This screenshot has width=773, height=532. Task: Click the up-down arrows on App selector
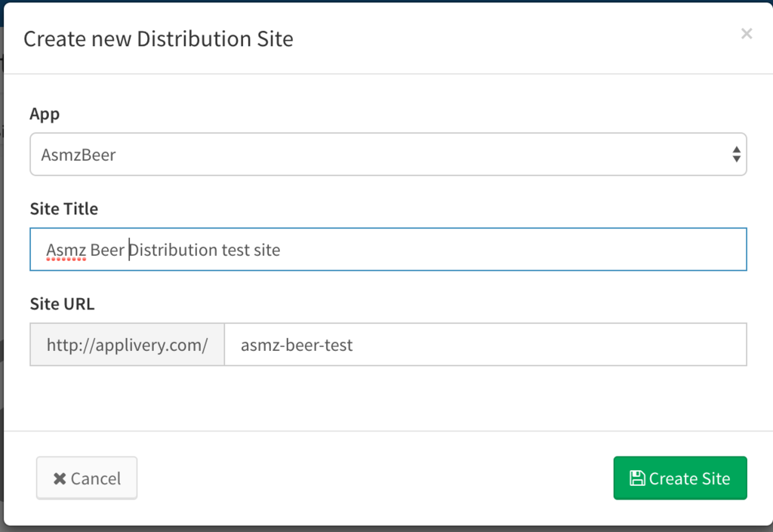(x=736, y=155)
